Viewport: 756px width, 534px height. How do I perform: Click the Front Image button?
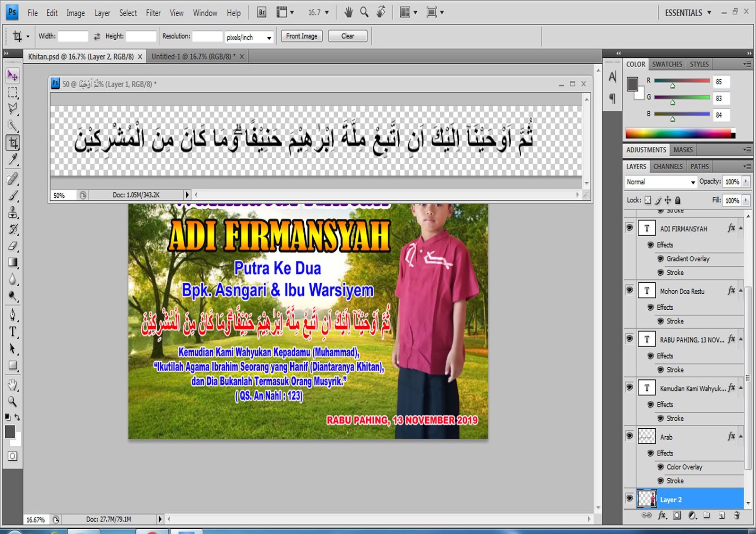point(301,36)
